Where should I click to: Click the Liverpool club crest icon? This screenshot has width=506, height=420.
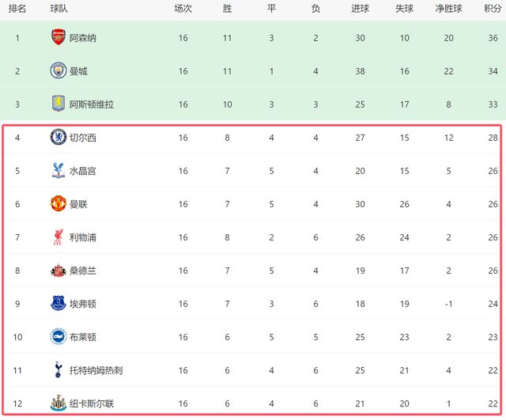click(58, 237)
